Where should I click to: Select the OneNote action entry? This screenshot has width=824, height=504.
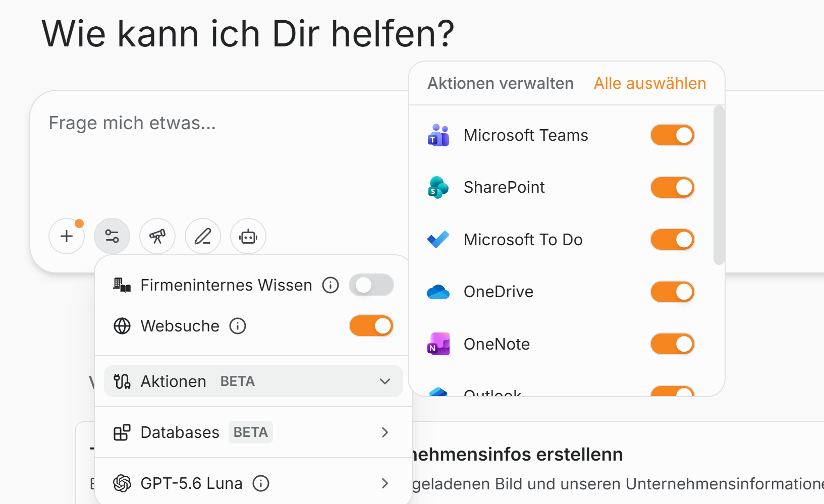tap(561, 344)
